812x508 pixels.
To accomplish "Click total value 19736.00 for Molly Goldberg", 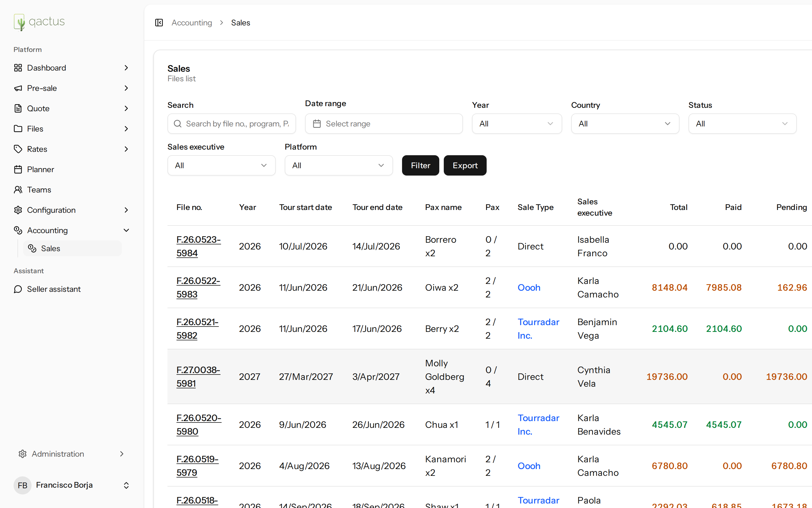I will [667, 377].
